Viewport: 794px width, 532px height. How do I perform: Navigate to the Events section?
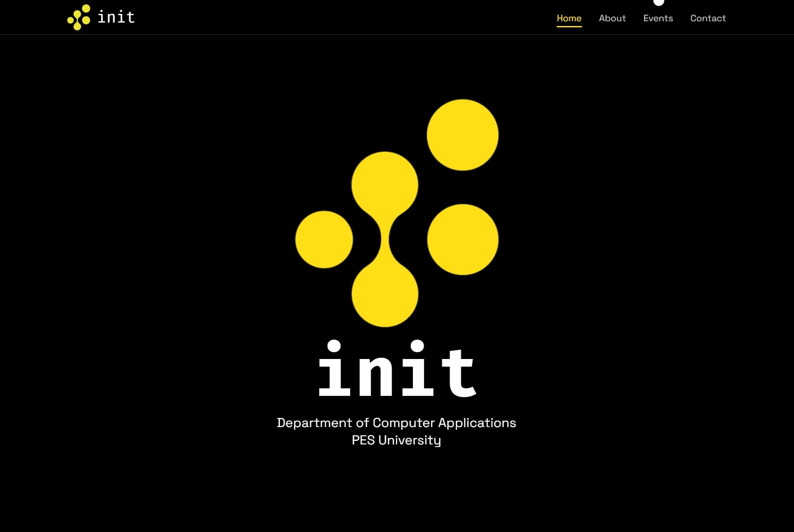point(658,18)
